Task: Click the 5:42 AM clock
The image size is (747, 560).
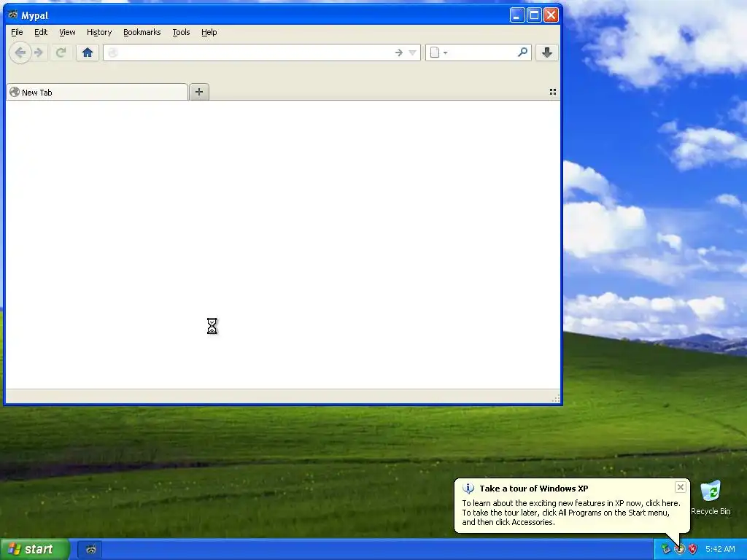Action: [x=720, y=549]
